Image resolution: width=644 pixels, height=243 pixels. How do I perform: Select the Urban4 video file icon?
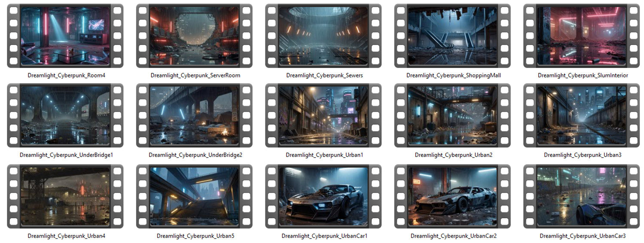(x=65, y=196)
